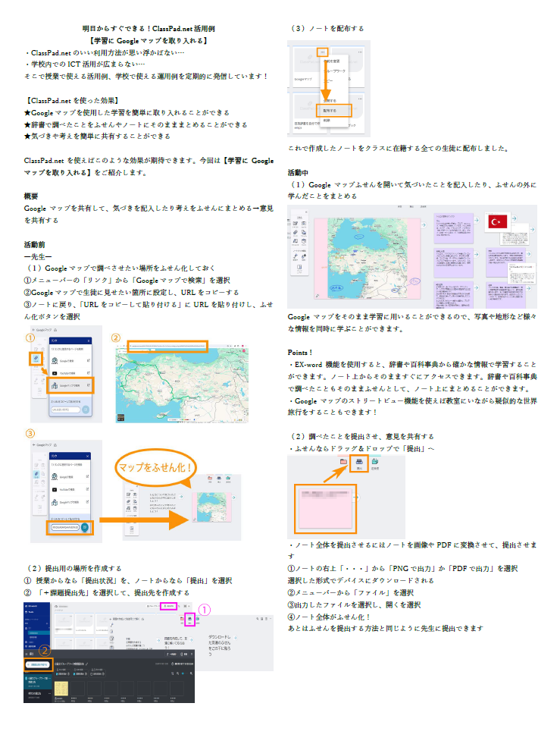This screenshot has height=744, width=560.
Task: Click the filled URL field in step ③ panel
Action: [x=65, y=527]
